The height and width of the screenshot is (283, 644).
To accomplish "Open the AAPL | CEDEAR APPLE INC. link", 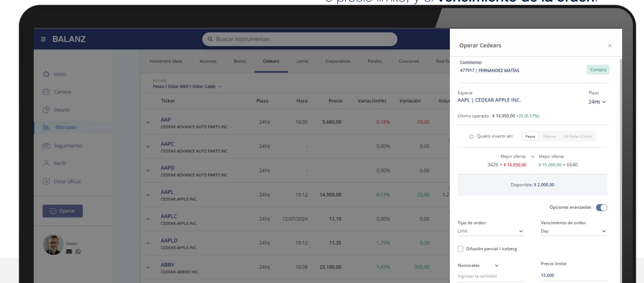I will tap(489, 100).
